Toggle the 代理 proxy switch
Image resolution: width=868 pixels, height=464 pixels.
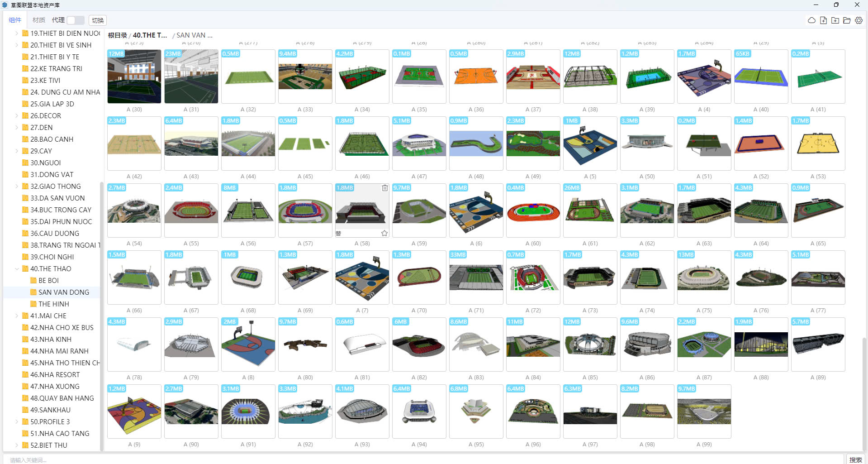(x=76, y=20)
